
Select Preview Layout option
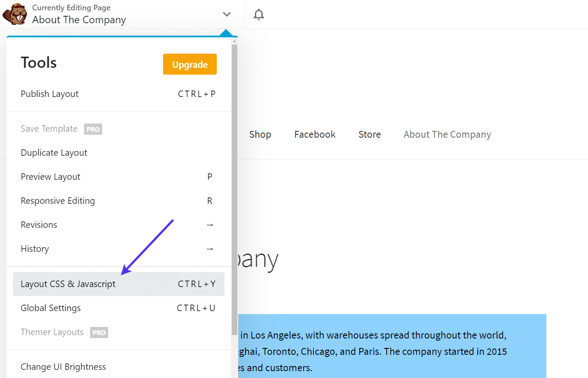coord(51,177)
